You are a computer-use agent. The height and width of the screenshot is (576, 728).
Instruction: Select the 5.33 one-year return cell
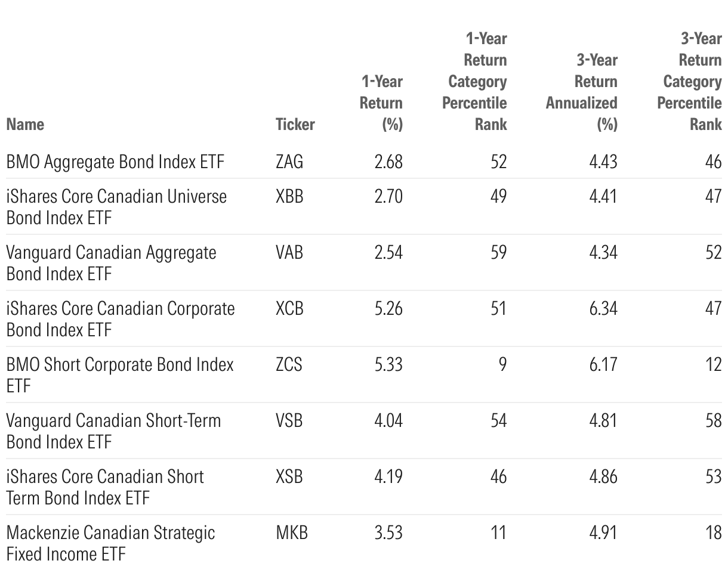pos(388,364)
